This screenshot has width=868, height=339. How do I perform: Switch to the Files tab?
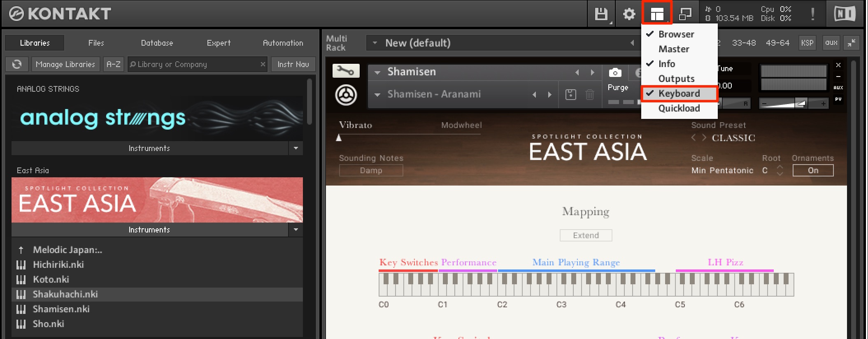click(96, 43)
